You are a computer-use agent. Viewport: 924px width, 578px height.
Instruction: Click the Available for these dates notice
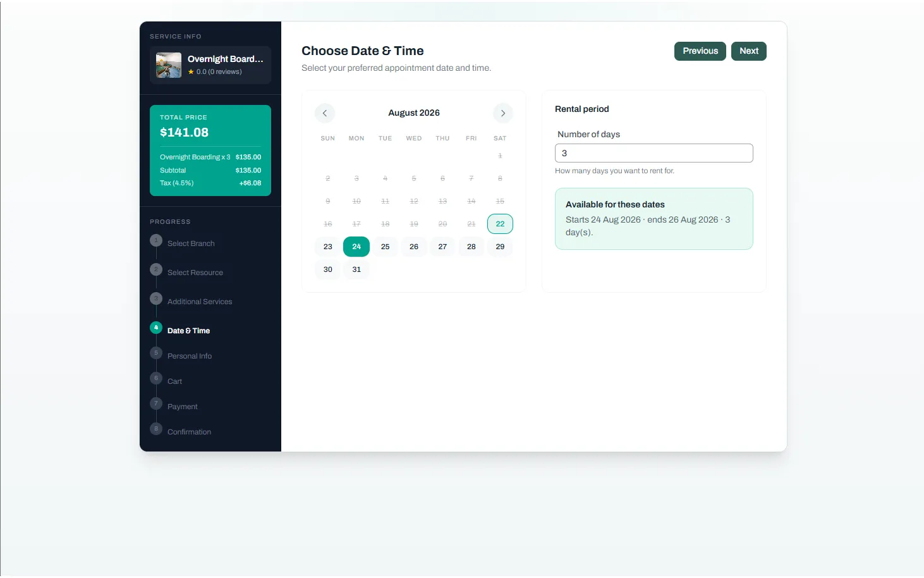tap(653, 219)
